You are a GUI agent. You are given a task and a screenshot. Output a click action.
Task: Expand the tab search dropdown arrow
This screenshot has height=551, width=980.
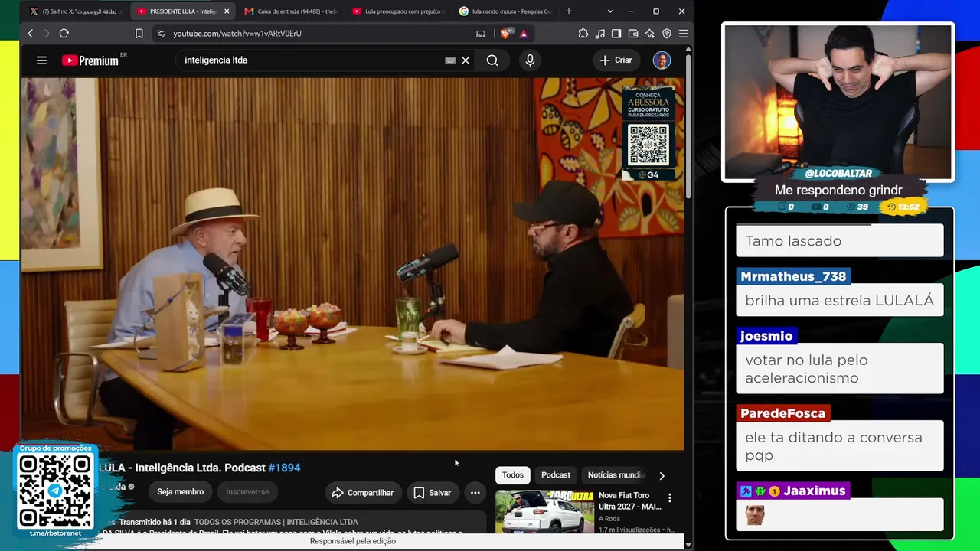click(x=610, y=11)
